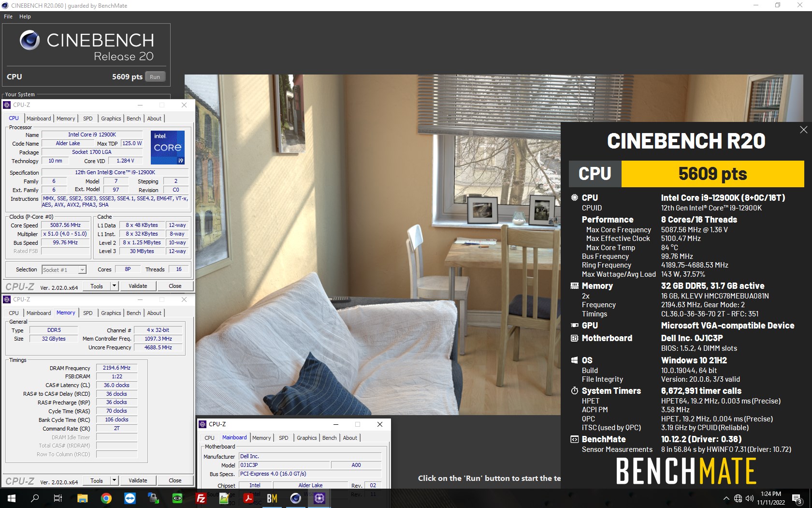Open the Cinebench Help menu
Screen dimensions: 812x508
tap(25, 16)
